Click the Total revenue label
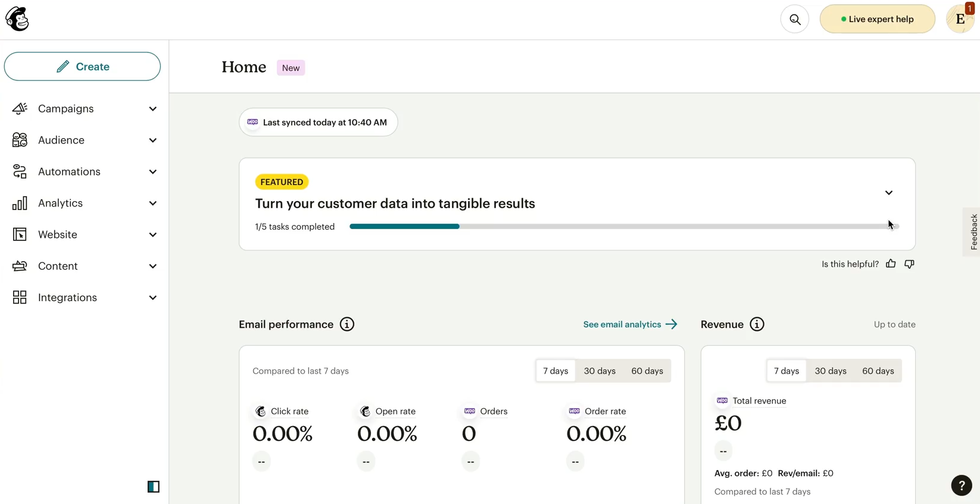 point(759,400)
